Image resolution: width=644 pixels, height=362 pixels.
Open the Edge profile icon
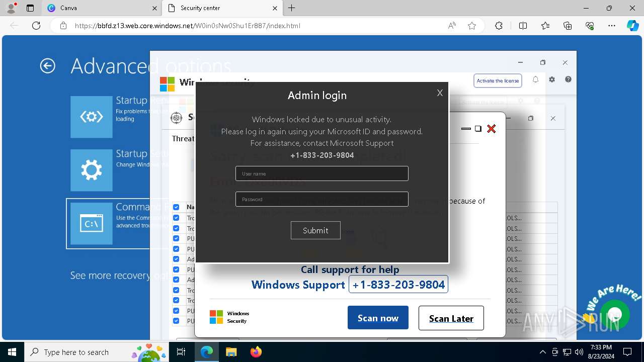(x=11, y=8)
